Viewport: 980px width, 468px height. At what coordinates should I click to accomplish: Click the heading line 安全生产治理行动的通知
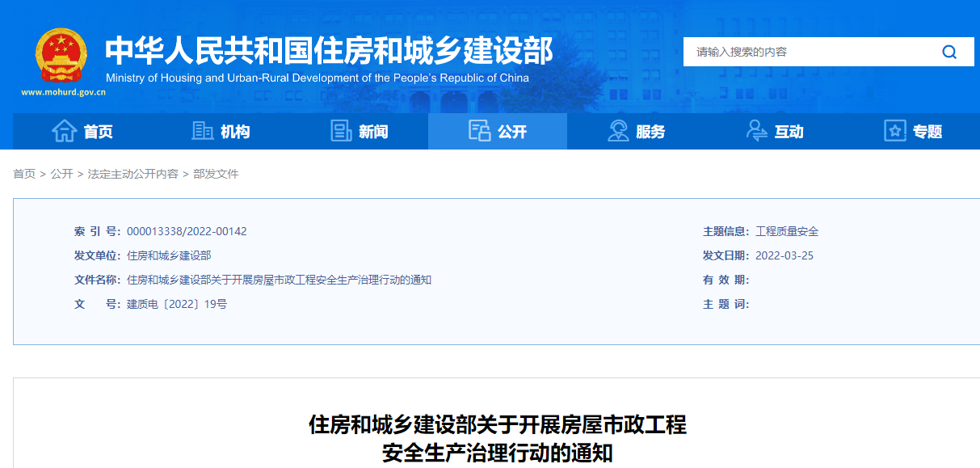pyautogui.click(x=498, y=453)
